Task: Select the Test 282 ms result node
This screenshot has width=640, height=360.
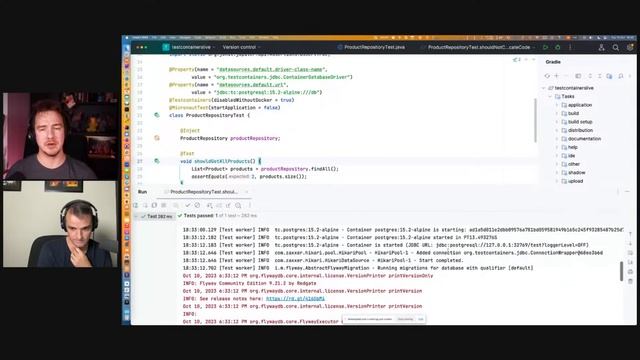Action: point(156,216)
